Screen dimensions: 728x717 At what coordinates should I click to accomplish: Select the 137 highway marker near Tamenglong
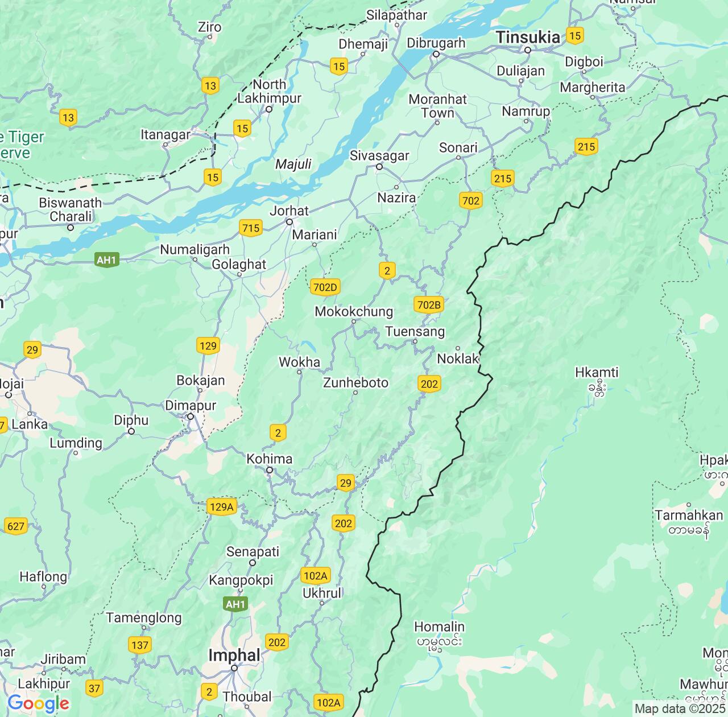140,645
